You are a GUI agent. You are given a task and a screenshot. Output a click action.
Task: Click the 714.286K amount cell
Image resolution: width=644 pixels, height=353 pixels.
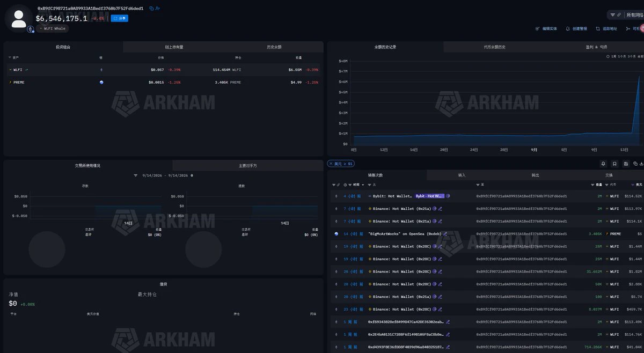593,347
